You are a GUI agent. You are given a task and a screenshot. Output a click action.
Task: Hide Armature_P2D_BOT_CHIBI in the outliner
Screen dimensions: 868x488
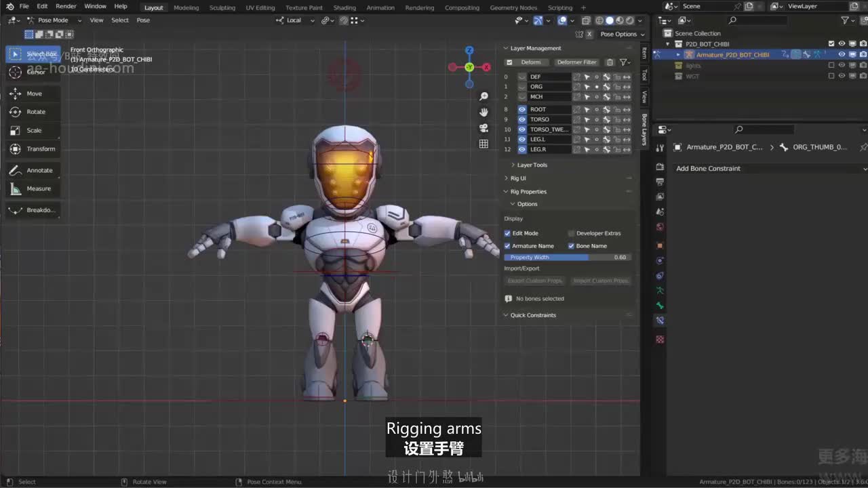(842, 54)
